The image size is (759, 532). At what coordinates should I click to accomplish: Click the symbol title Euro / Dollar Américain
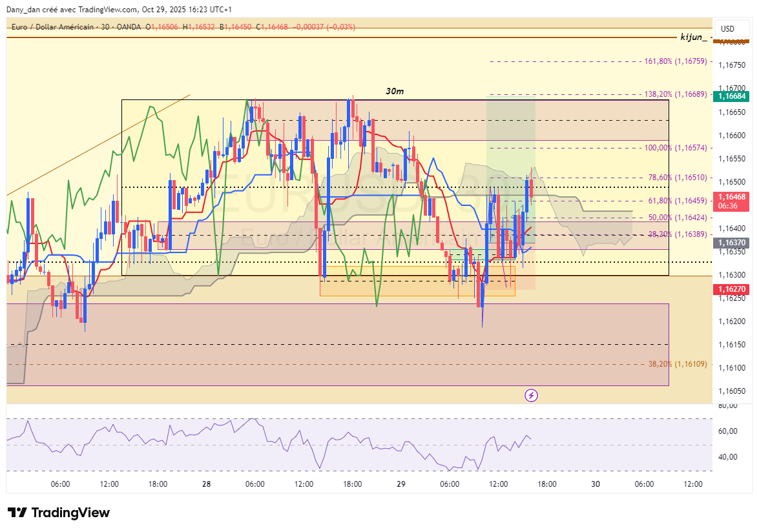tap(52, 27)
